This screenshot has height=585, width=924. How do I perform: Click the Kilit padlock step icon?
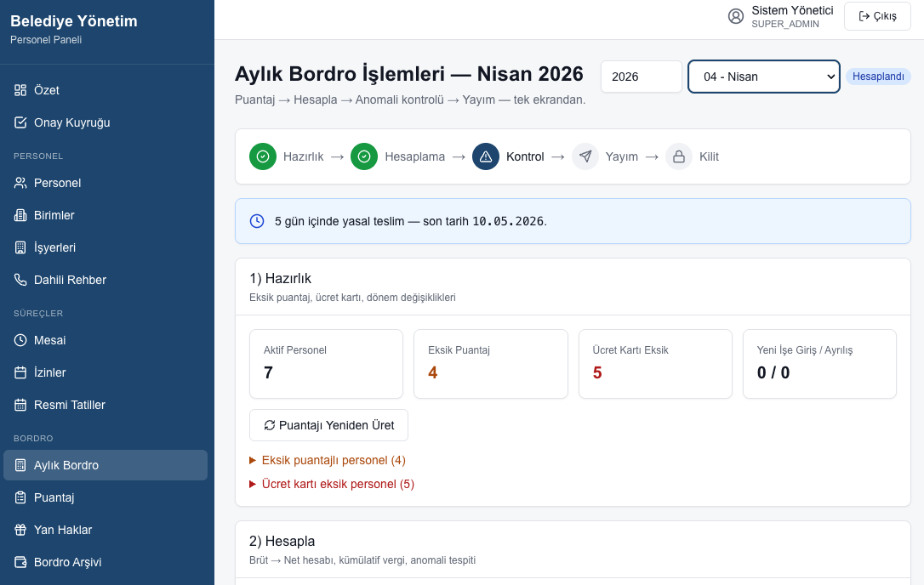(679, 156)
